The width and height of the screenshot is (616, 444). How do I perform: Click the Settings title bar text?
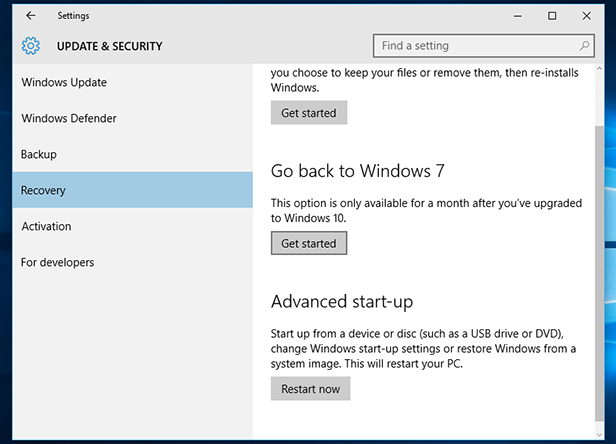click(x=73, y=16)
